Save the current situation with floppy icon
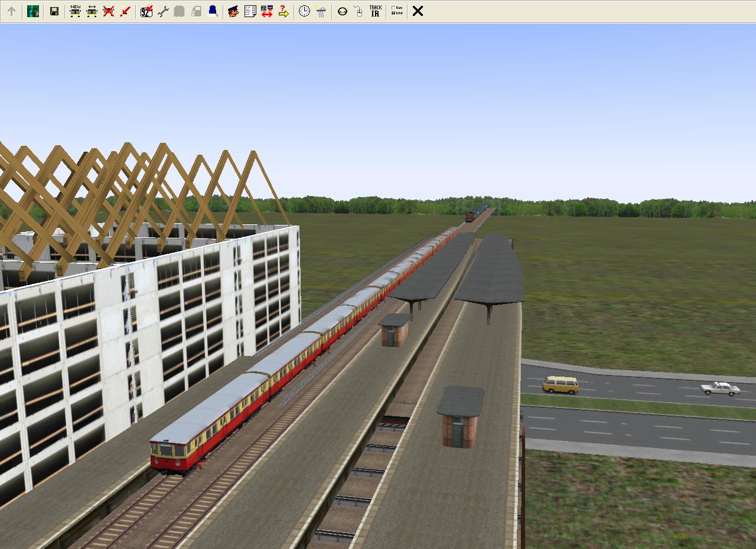 54,11
